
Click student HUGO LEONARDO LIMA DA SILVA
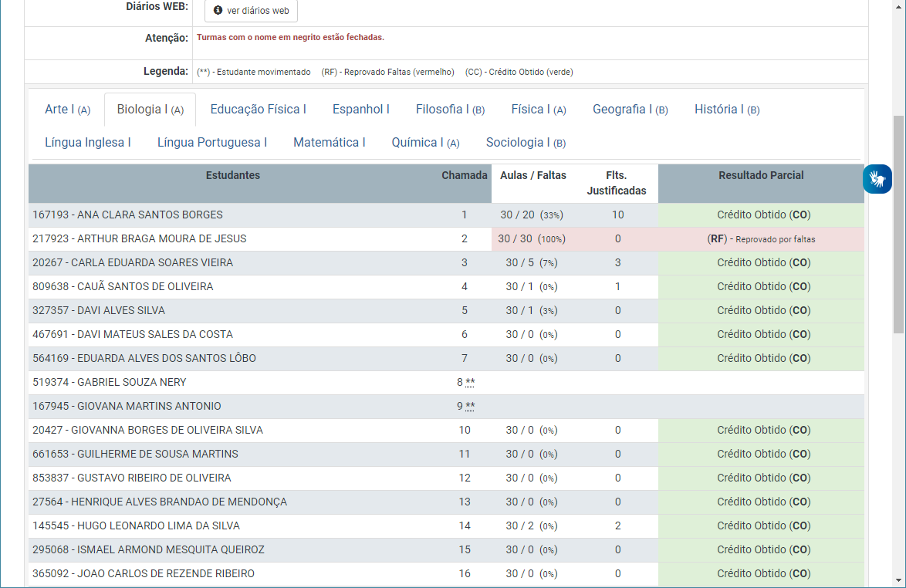pos(137,525)
